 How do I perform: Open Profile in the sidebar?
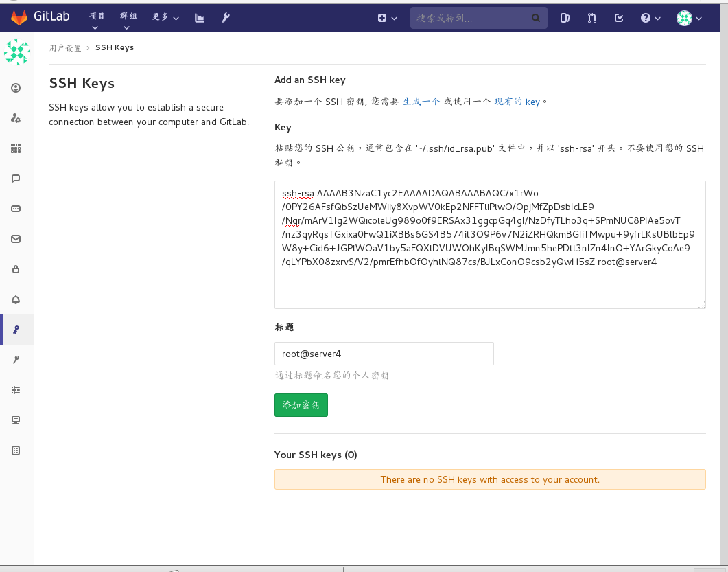16,88
